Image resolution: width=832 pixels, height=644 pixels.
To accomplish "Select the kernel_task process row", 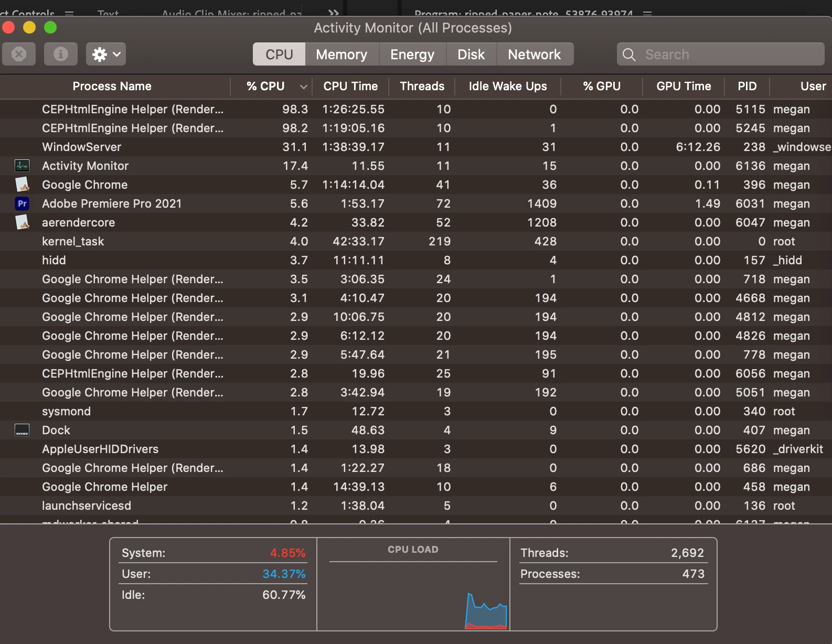I will (x=416, y=241).
